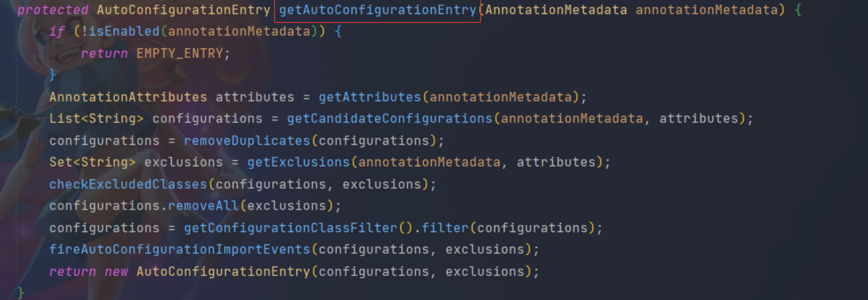The image size is (868, 300).
Task: Click the removeAll method call
Action: point(204,206)
